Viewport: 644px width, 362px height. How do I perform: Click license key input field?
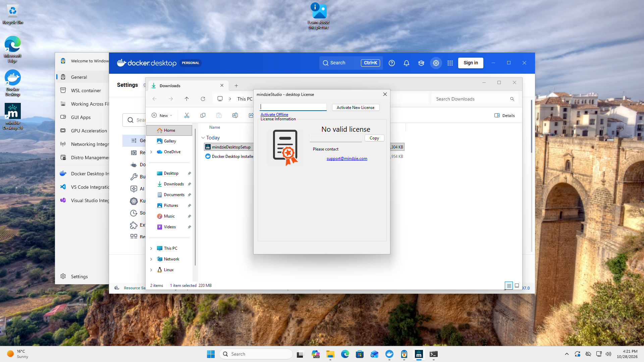(293, 107)
